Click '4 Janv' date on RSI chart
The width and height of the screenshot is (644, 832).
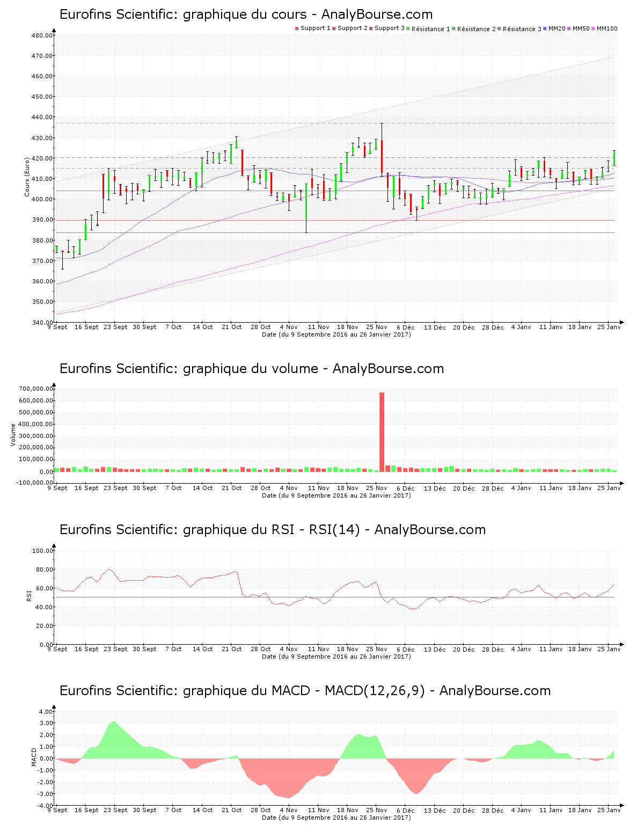(521, 649)
